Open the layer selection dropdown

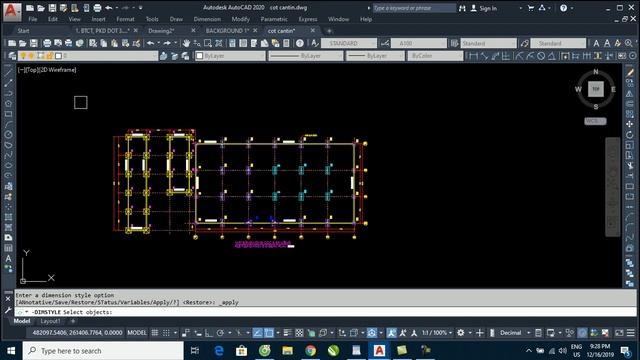point(88,56)
